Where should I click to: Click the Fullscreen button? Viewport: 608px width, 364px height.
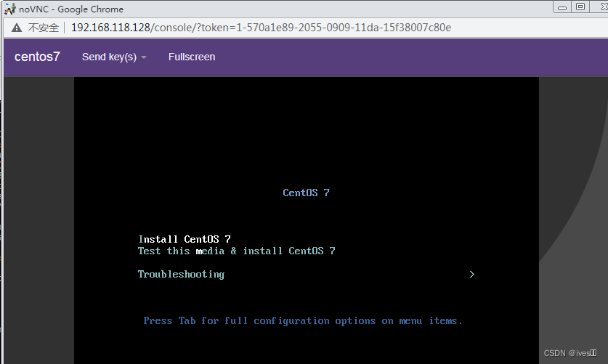click(x=192, y=57)
